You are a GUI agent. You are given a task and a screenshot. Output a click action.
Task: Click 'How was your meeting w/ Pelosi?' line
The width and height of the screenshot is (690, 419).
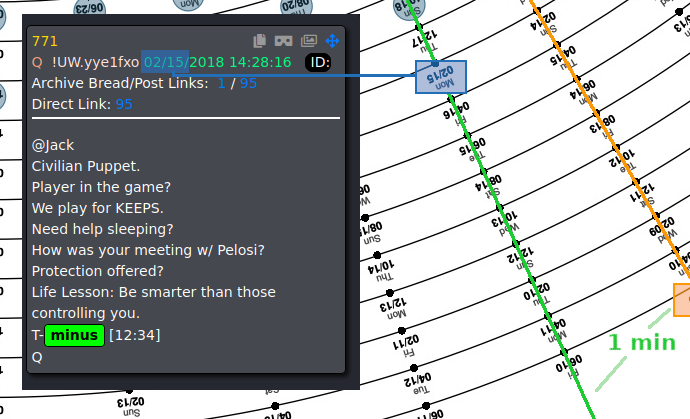click(x=148, y=250)
